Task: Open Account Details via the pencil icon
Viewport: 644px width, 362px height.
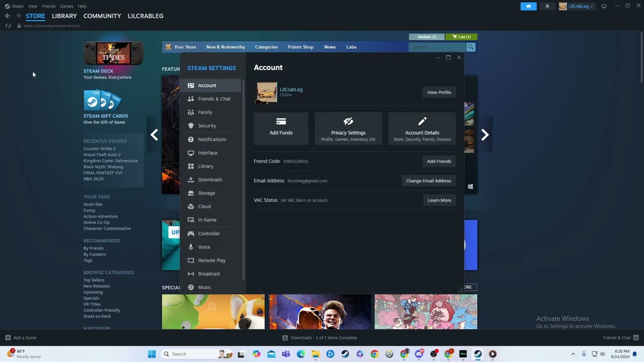Action: (x=422, y=126)
